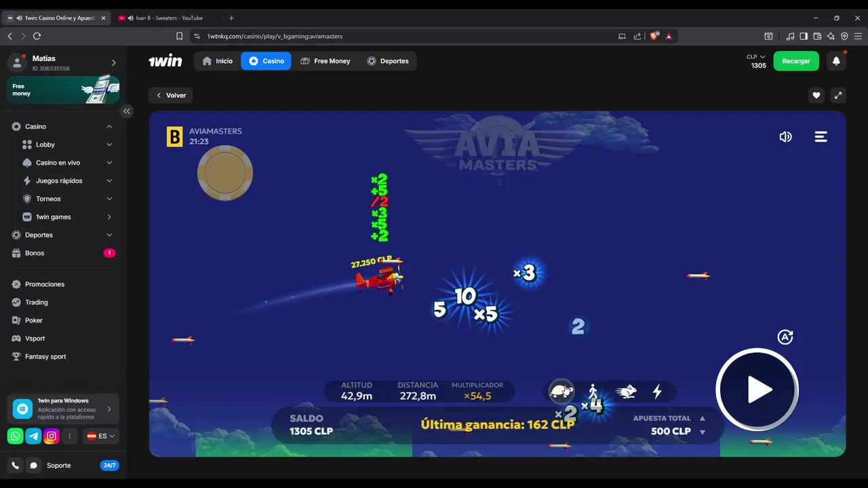The width and height of the screenshot is (868, 488).
Task: Toggle the browser sidebar panel
Action: pos(804,36)
